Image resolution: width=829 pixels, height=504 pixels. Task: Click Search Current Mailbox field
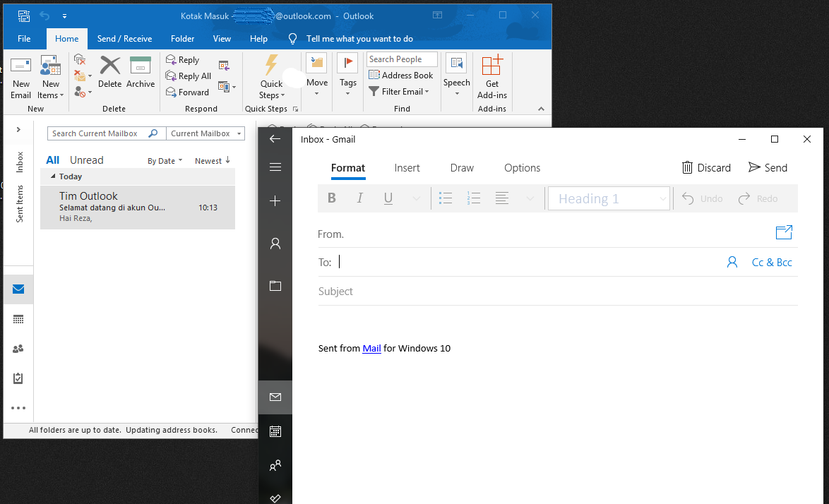[x=106, y=133]
